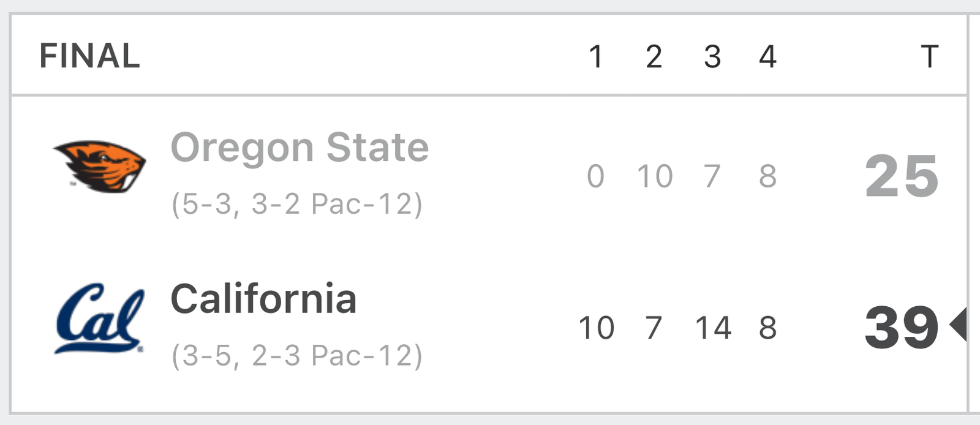Click Oregon State's first quarter score 0
The width and height of the screenshot is (980, 425).
point(596,176)
